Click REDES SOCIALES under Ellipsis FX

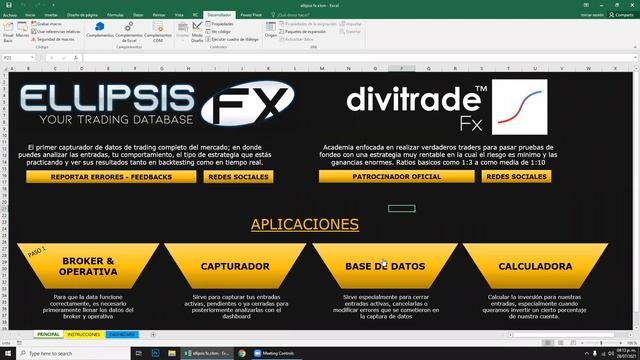pyautogui.click(x=238, y=177)
